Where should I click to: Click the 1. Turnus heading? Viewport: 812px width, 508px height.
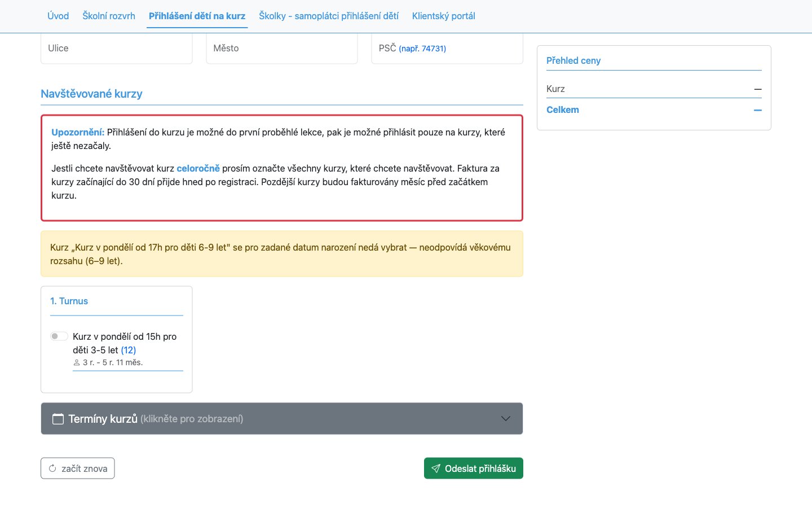click(x=69, y=301)
